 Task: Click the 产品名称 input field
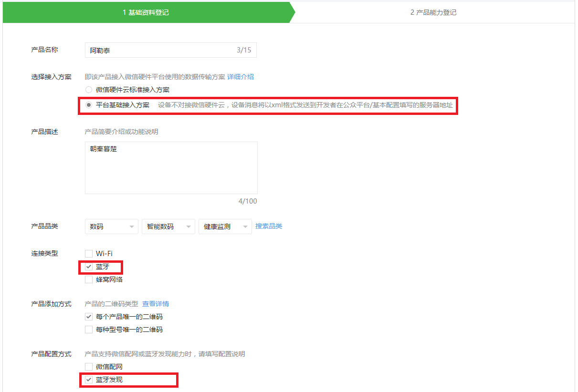[x=171, y=50]
